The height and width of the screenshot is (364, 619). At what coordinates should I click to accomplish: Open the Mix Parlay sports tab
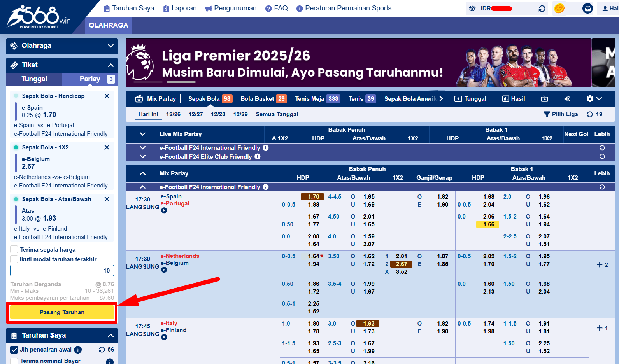(156, 99)
